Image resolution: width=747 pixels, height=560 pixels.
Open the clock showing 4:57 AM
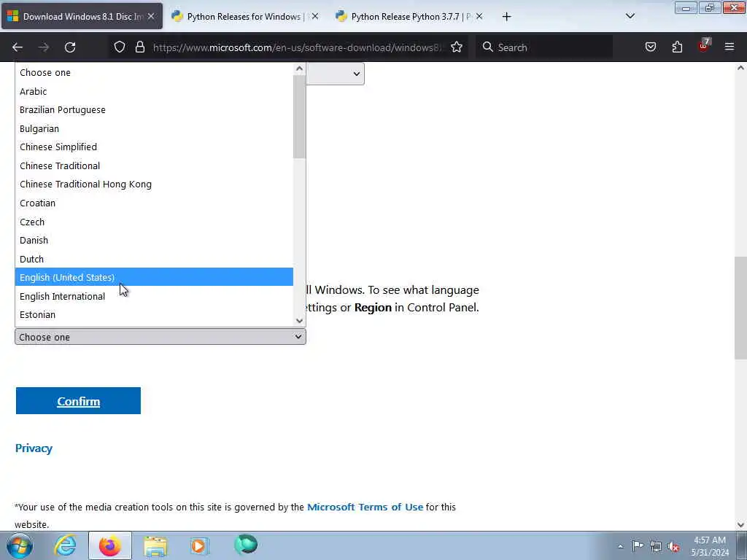(x=710, y=546)
